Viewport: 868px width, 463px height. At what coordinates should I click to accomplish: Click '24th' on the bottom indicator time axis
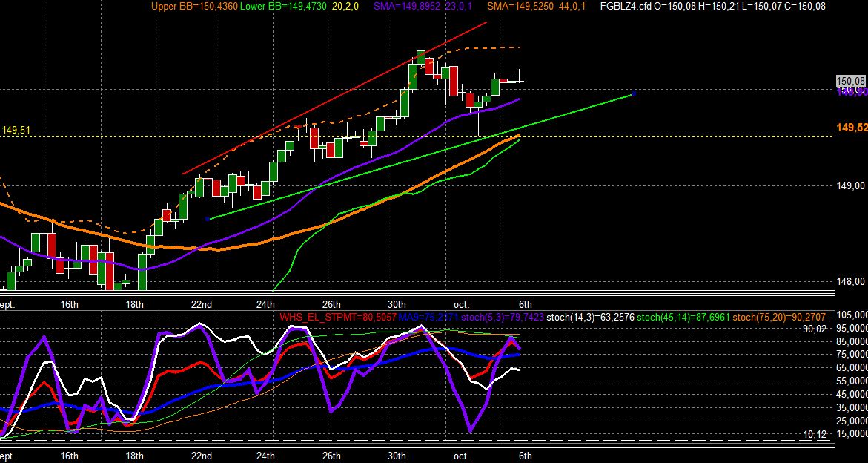pos(265,456)
